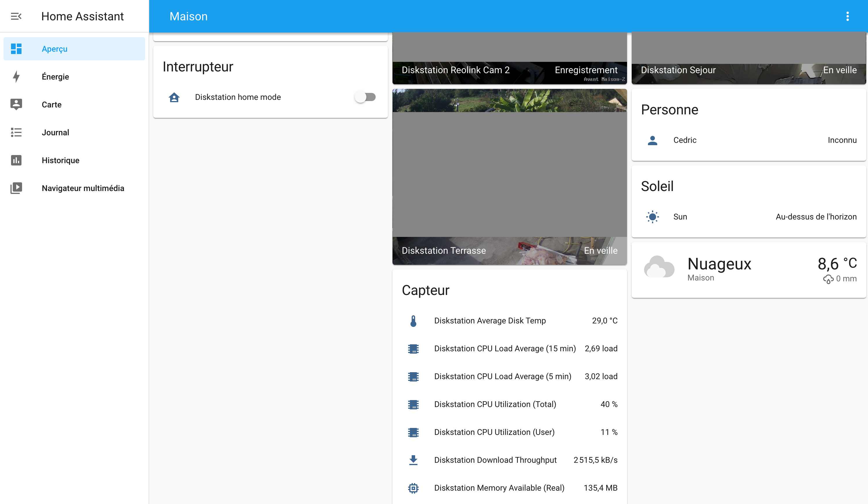Open the Journal menu item
The width and height of the screenshot is (868, 504).
[x=74, y=132]
